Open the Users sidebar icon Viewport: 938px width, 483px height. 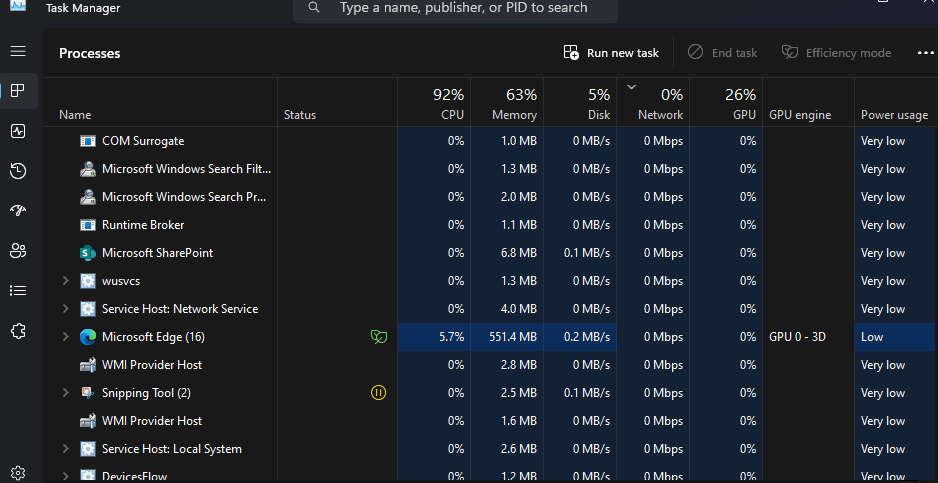[18, 251]
